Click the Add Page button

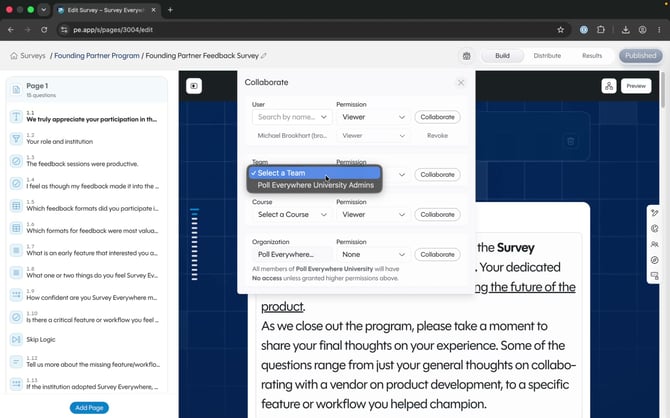click(89, 408)
